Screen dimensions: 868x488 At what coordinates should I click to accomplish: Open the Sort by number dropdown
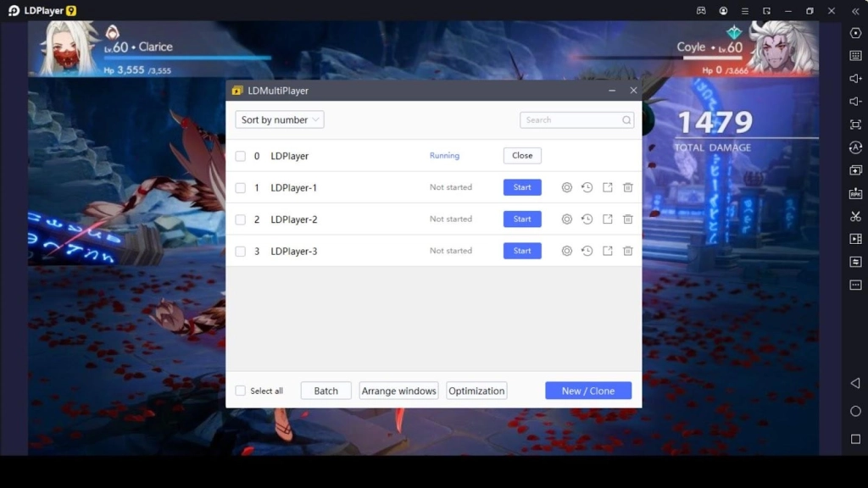(280, 119)
